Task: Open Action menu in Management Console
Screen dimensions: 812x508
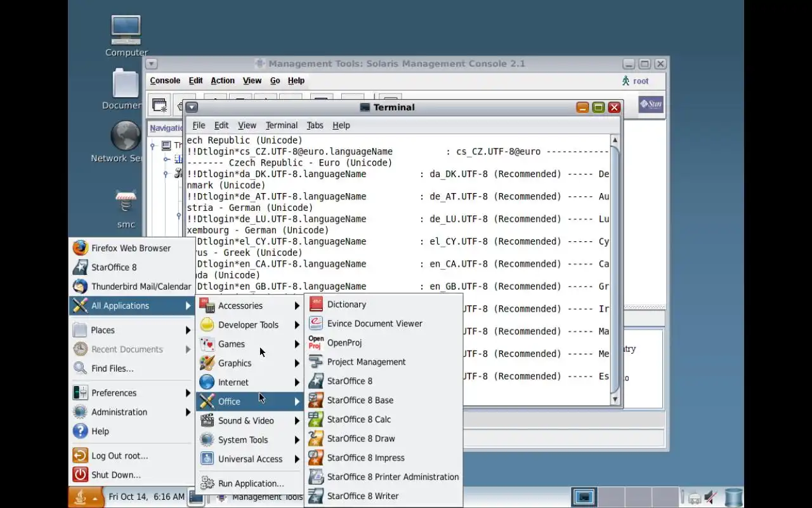Action: click(x=223, y=81)
